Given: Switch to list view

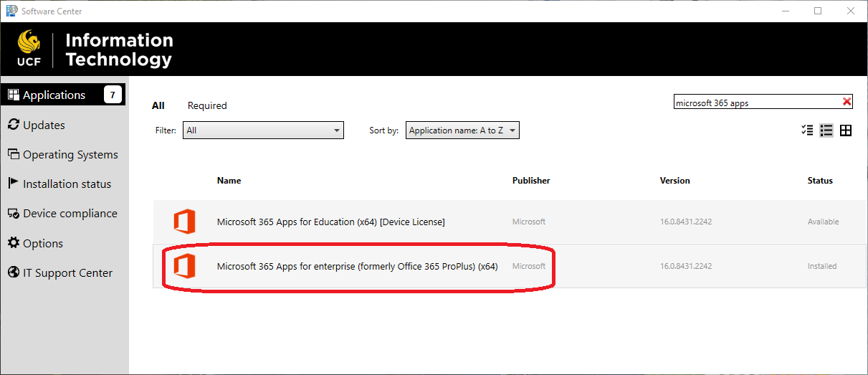Looking at the screenshot, I should (x=826, y=130).
